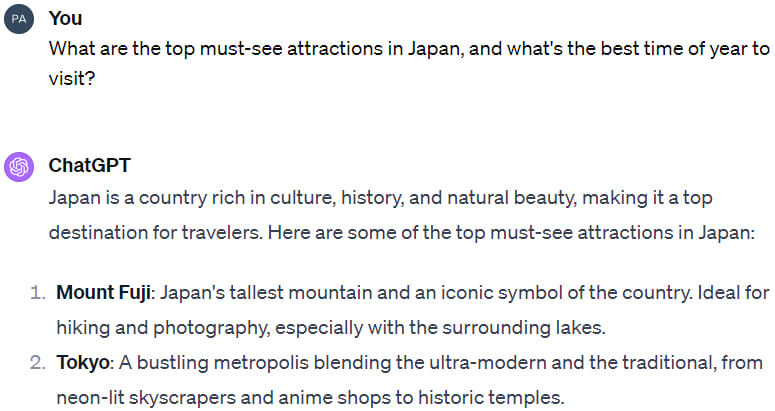
Task: Click "A bustling metropolis" description text
Action: pyautogui.click(x=215, y=363)
